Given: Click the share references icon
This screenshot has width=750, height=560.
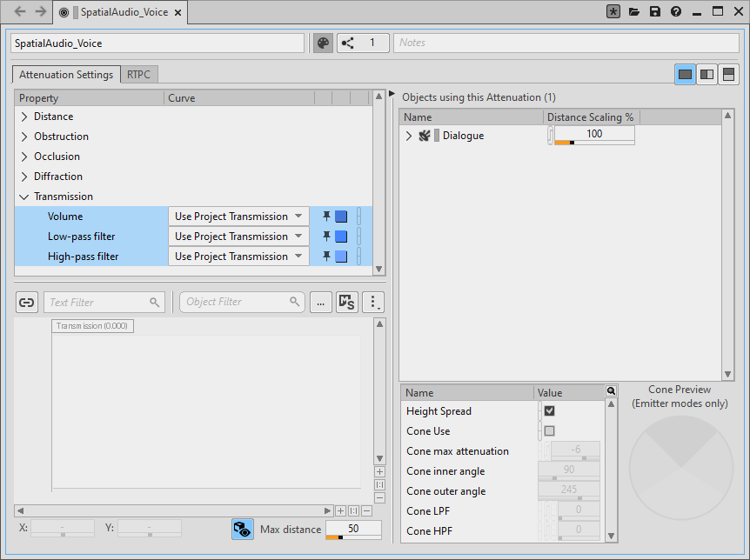Looking at the screenshot, I should point(348,43).
